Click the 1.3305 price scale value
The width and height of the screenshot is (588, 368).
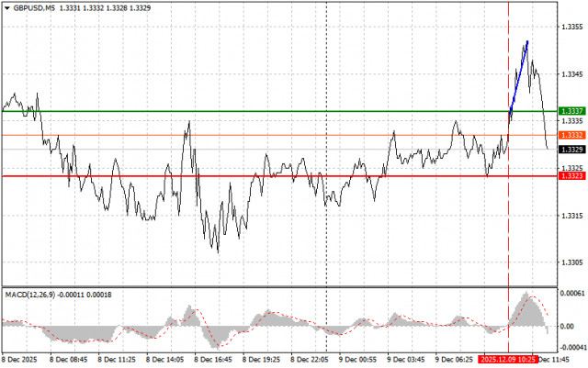point(571,262)
